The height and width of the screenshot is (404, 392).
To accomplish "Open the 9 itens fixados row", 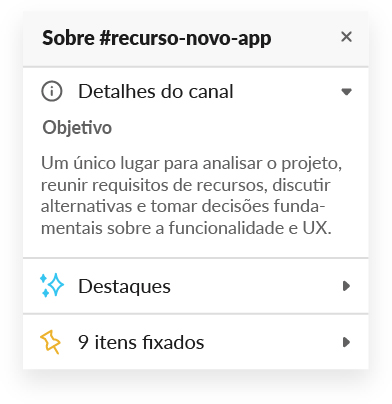I will (196, 342).
